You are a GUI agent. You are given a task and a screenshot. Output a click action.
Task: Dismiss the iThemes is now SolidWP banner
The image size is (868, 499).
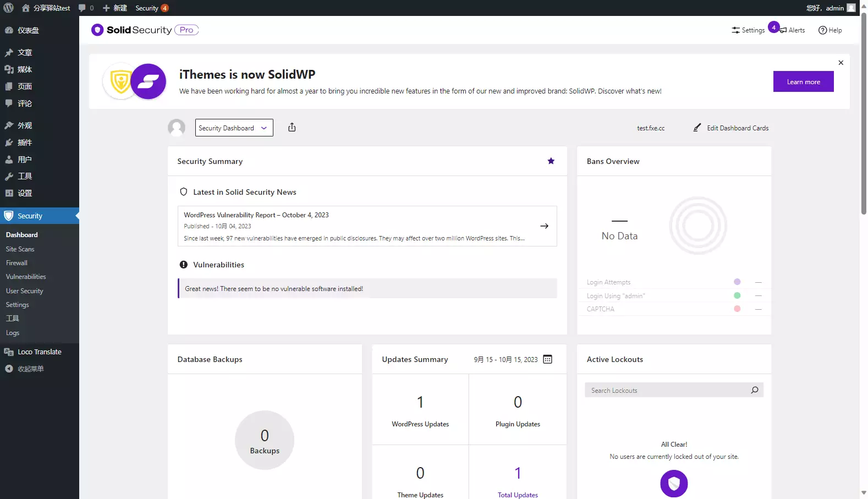(840, 63)
